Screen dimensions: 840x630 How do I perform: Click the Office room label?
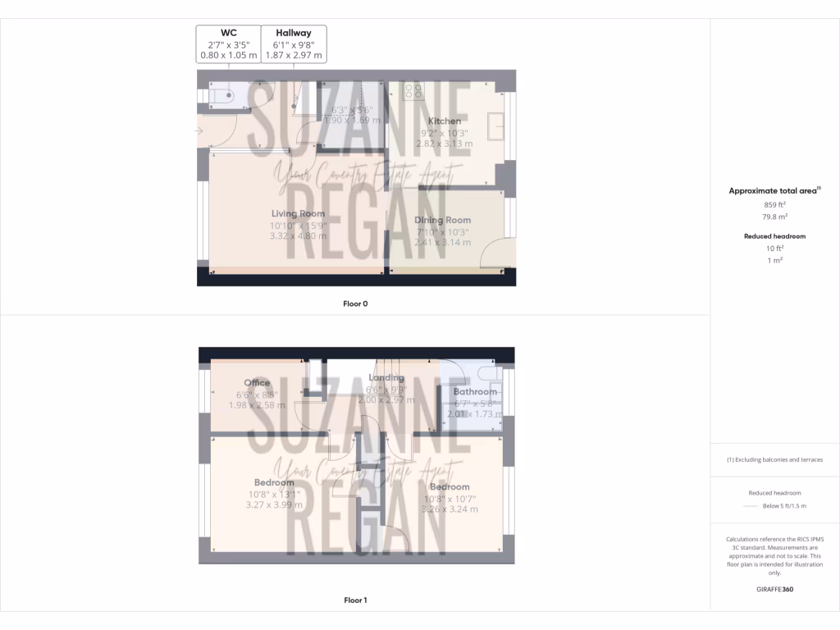point(257,383)
